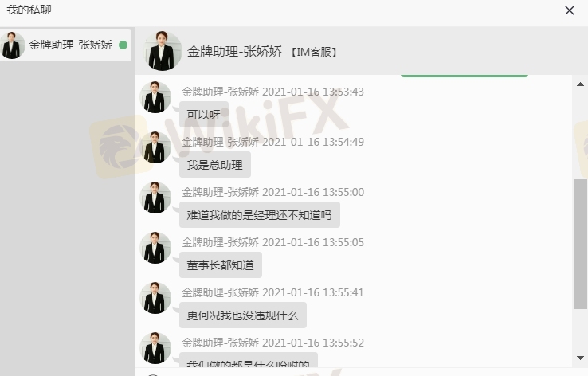The width and height of the screenshot is (588, 376).
Task: Click the message bubble 可以呀
Action: pyautogui.click(x=204, y=115)
